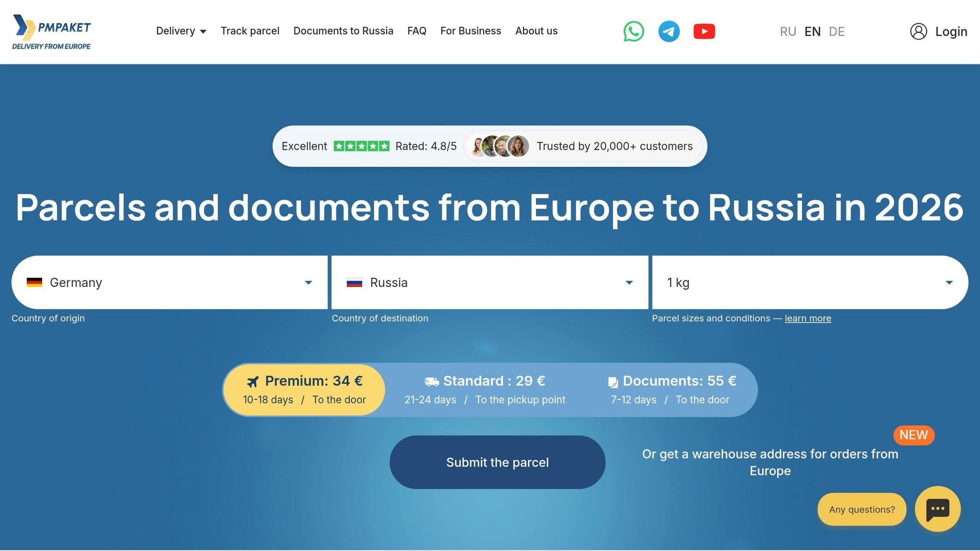Click the NEW badge
This screenshot has height=551, width=980.
tap(913, 435)
